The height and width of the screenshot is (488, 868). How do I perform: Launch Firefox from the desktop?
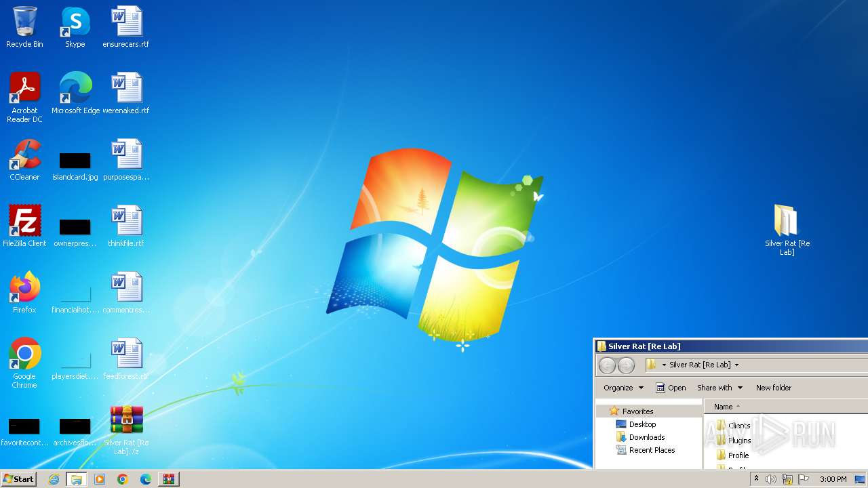(x=24, y=293)
